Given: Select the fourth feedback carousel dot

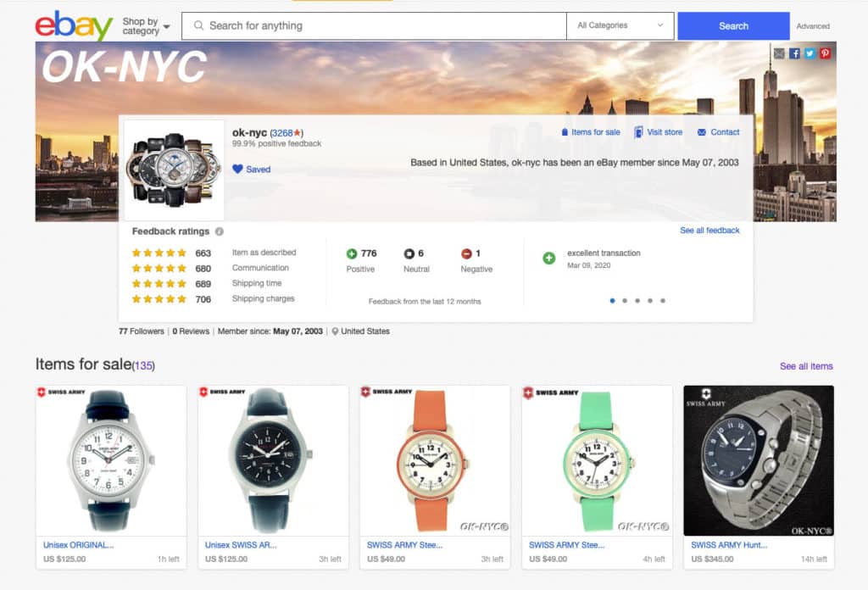Looking at the screenshot, I should click(650, 301).
